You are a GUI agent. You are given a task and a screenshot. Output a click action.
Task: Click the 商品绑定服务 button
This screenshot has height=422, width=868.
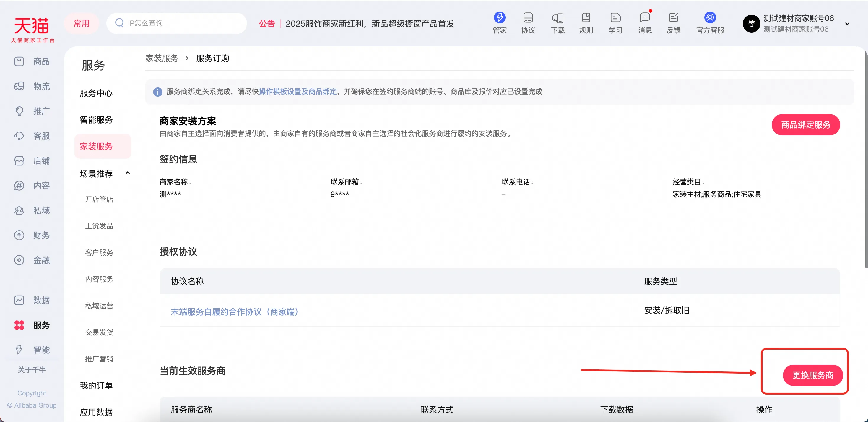click(806, 125)
